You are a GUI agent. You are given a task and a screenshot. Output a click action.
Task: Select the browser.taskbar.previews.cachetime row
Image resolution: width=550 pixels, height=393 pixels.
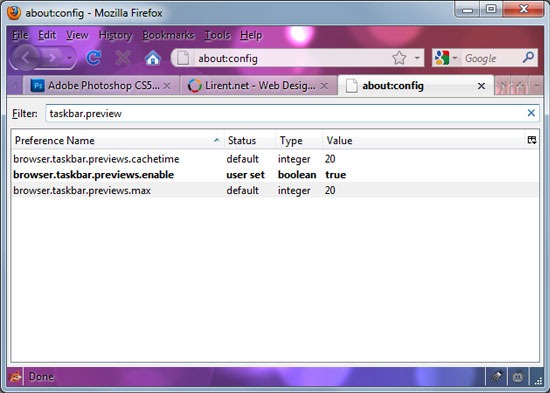(275, 159)
